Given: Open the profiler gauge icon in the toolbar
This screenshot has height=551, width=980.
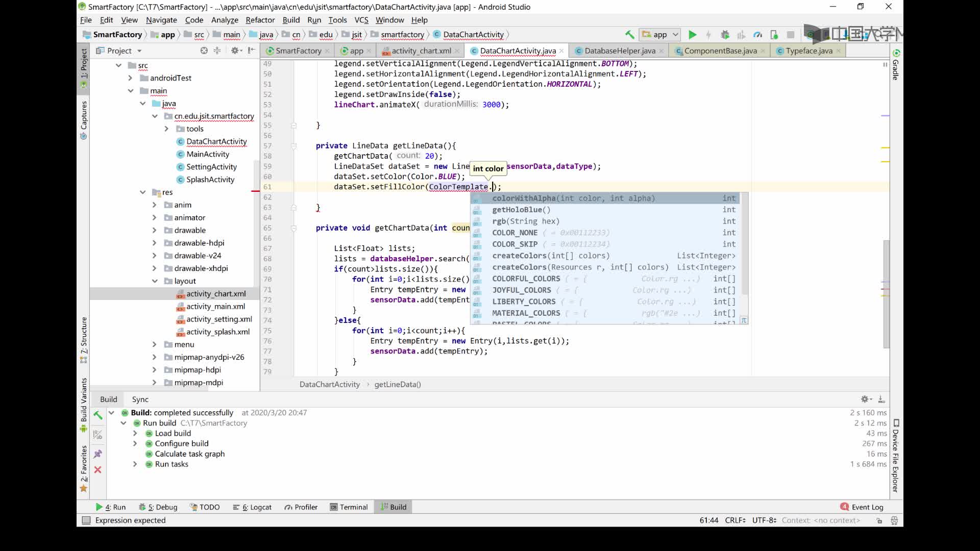Looking at the screenshot, I should (758, 35).
